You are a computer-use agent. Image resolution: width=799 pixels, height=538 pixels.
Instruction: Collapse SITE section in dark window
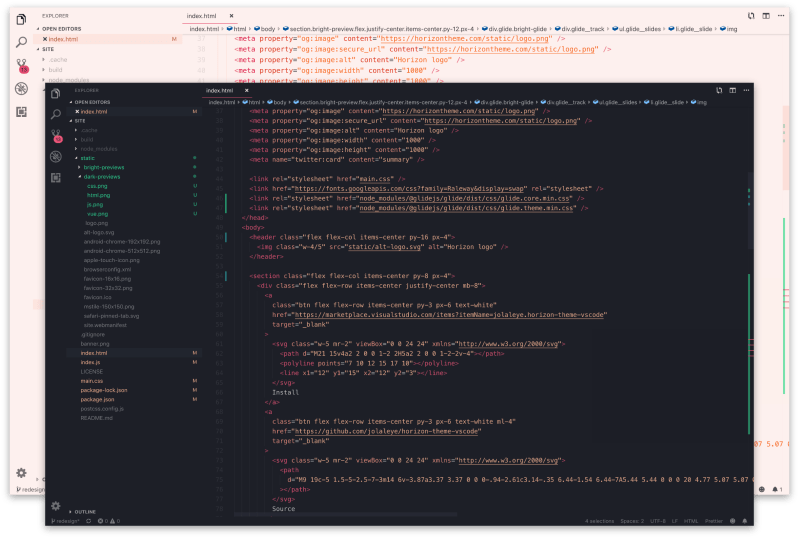pyautogui.click(x=77, y=121)
